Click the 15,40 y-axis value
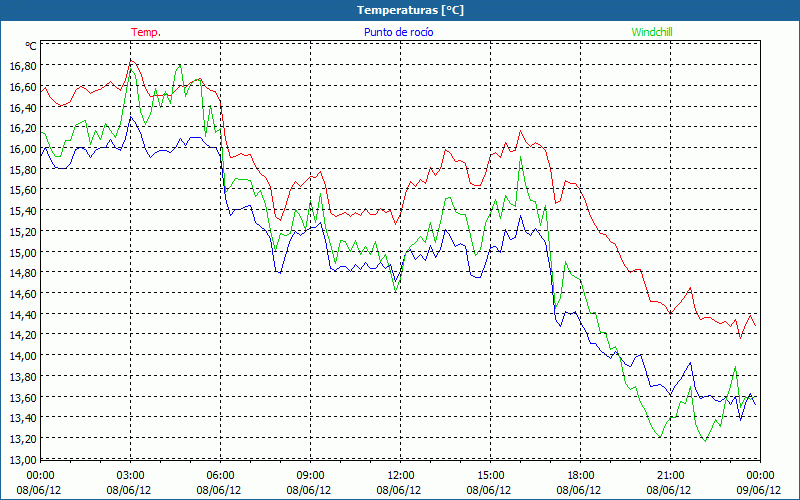Viewport: 800px width, 500px height. click(23, 211)
